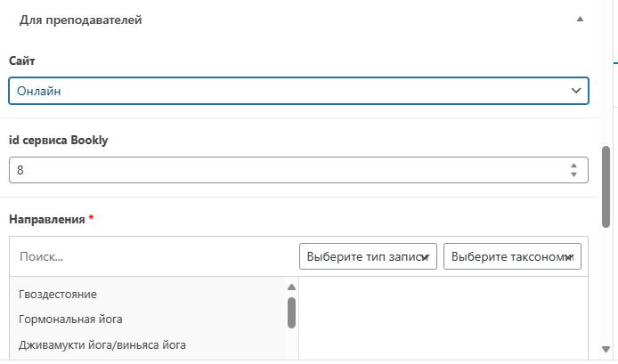This screenshot has height=364, width=618.
Task: Open the Сайт dropdown showing Онлайн
Action: pos(298,91)
